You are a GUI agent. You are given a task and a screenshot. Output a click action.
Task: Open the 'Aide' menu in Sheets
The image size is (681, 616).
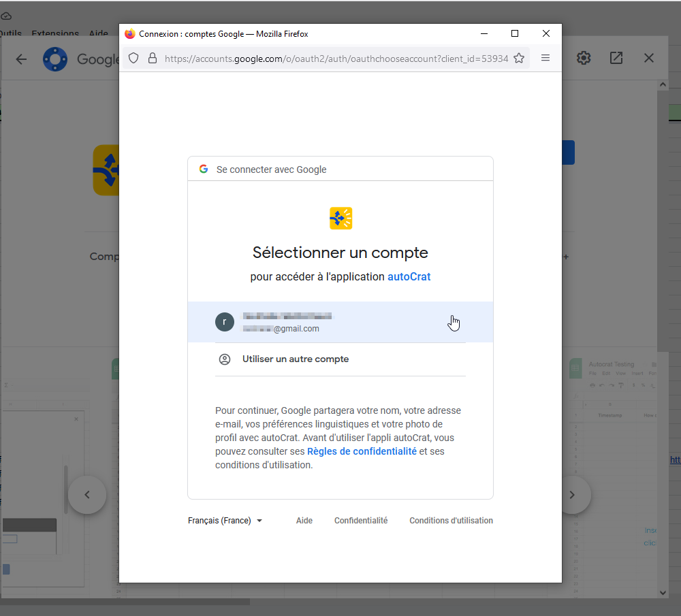click(x=99, y=33)
